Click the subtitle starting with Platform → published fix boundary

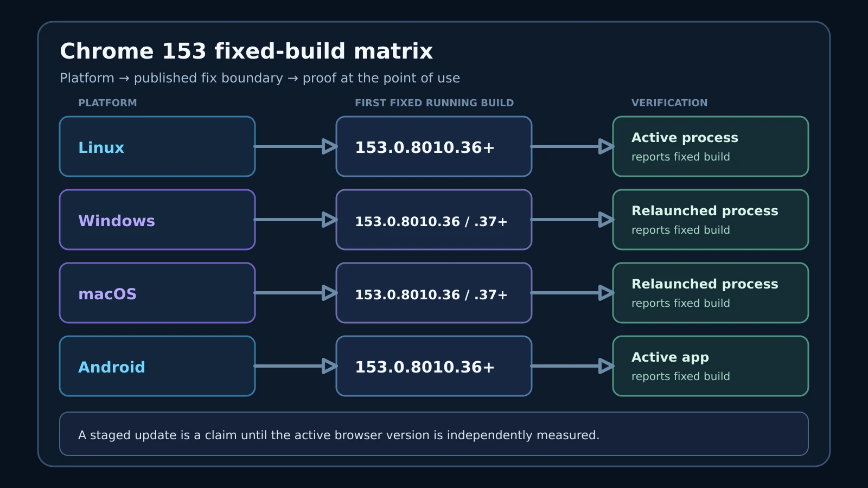(260, 78)
